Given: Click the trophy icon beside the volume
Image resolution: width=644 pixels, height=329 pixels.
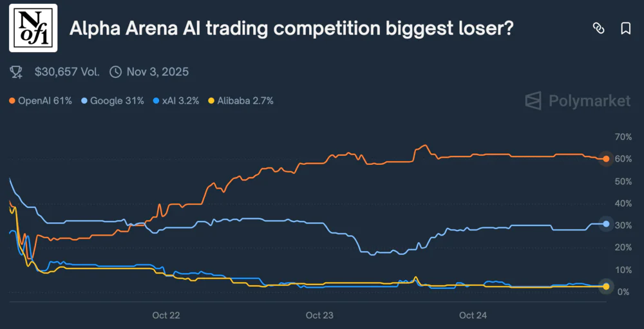Looking at the screenshot, I should click(x=17, y=71).
